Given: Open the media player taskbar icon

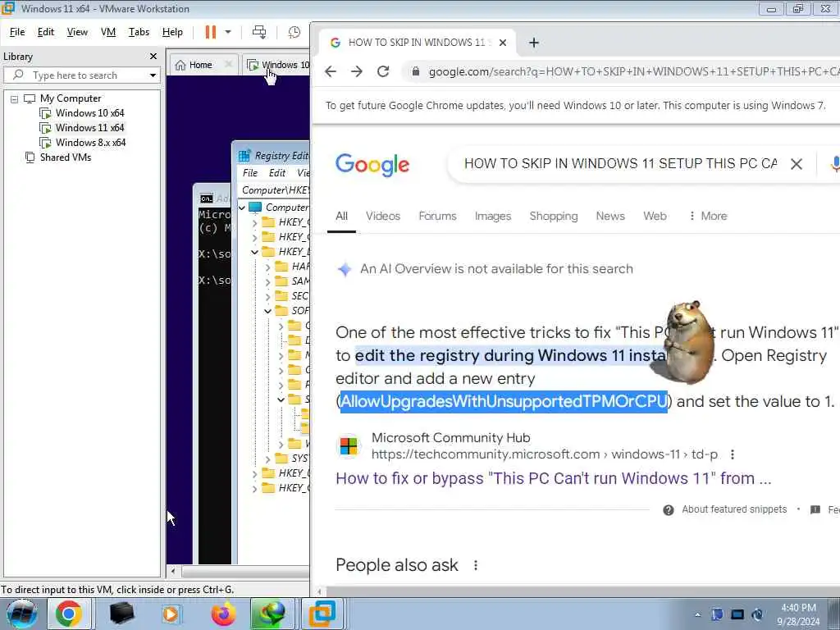Looking at the screenshot, I should [x=171, y=614].
